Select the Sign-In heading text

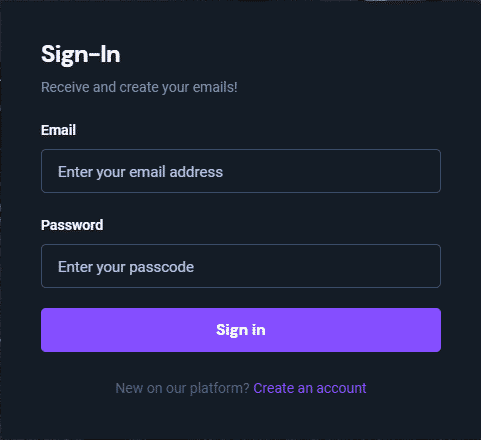coord(81,54)
